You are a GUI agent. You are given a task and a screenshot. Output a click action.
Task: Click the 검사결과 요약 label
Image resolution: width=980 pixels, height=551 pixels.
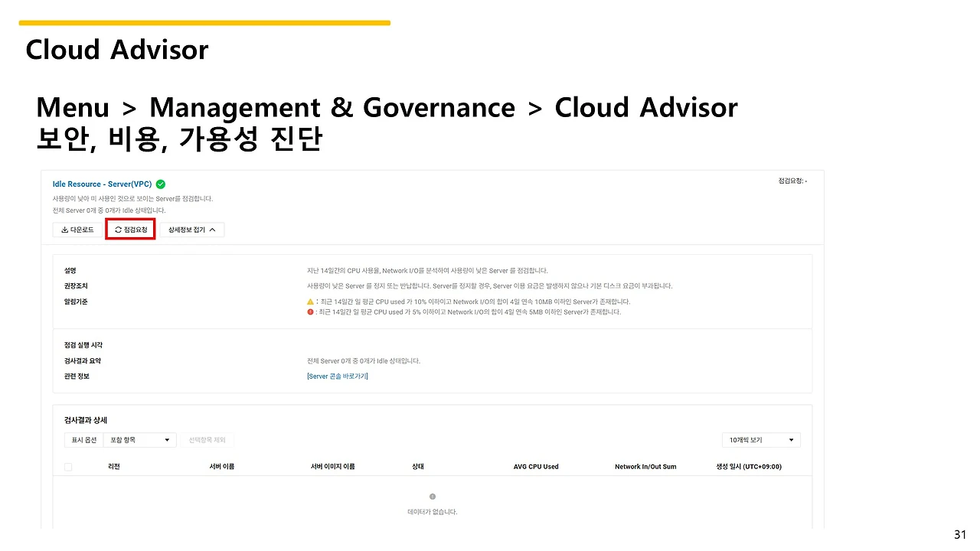click(x=82, y=361)
